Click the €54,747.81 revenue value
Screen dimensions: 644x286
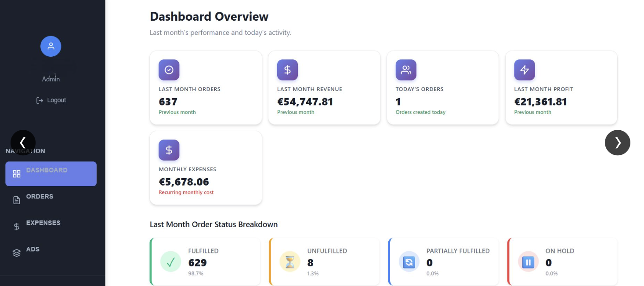305,102
